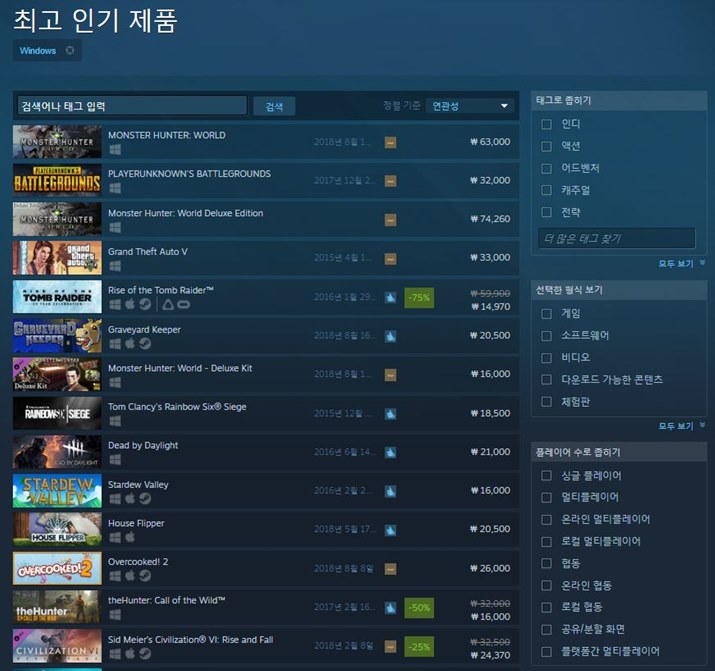This screenshot has height=671, width=715.
Task: Check the 비디오 type filter
Action: tap(546, 358)
